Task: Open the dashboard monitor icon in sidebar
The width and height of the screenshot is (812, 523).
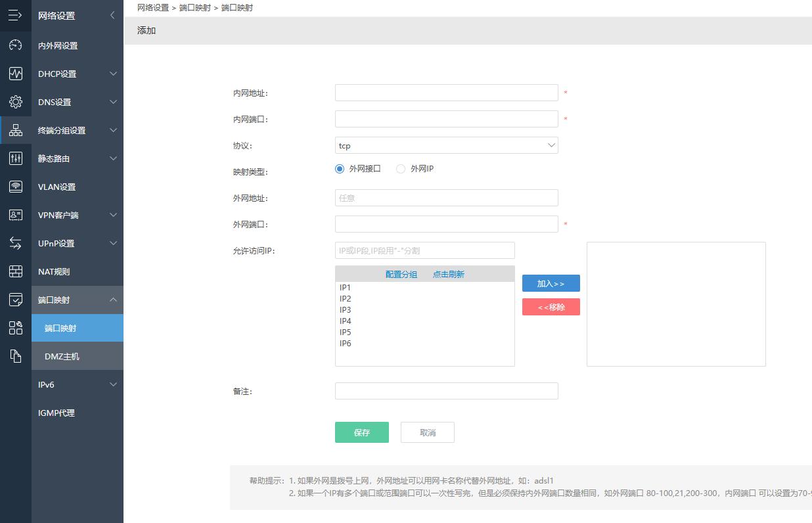Action: tap(16, 45)
